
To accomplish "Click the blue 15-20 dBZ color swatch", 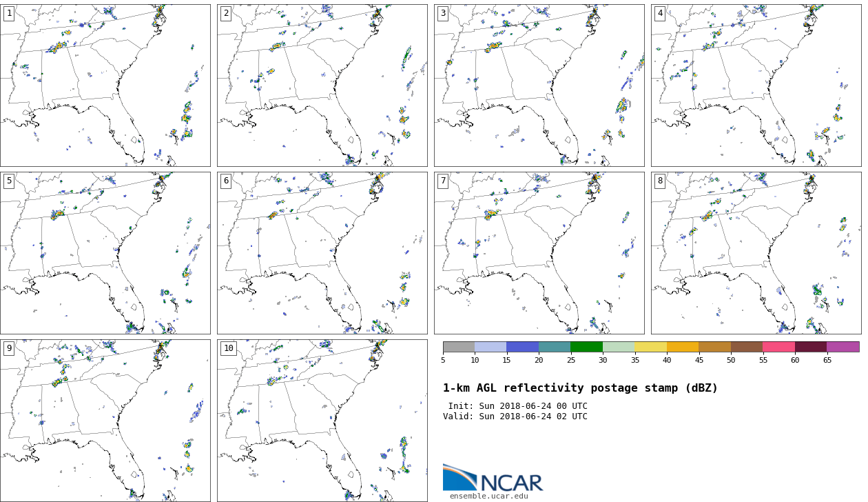I will click(522, 347).
